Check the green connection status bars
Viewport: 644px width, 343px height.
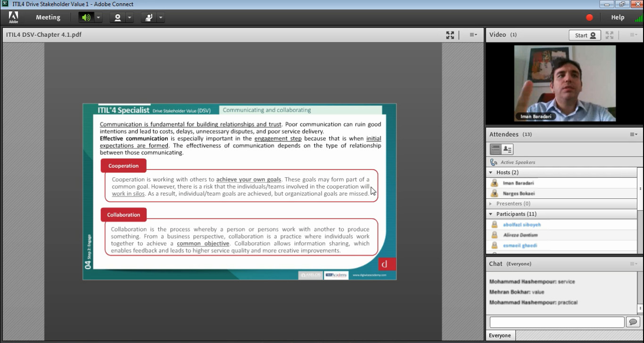639,18
